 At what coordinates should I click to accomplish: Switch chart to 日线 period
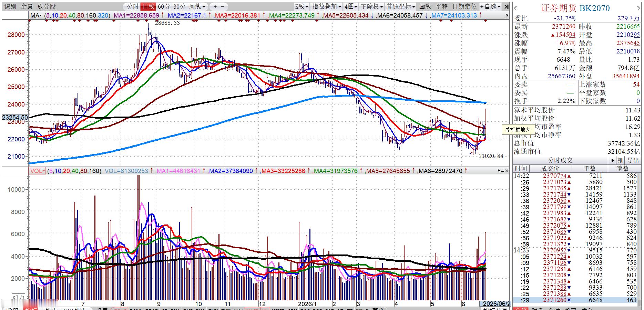tap(149, 7)
